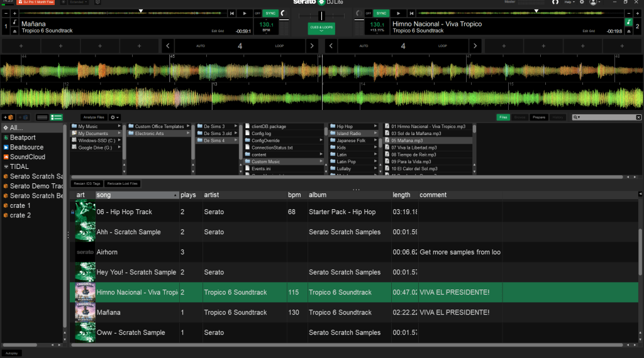Toggle the Autoplay option
The image size is (644, 358).
tap(12, 353)
